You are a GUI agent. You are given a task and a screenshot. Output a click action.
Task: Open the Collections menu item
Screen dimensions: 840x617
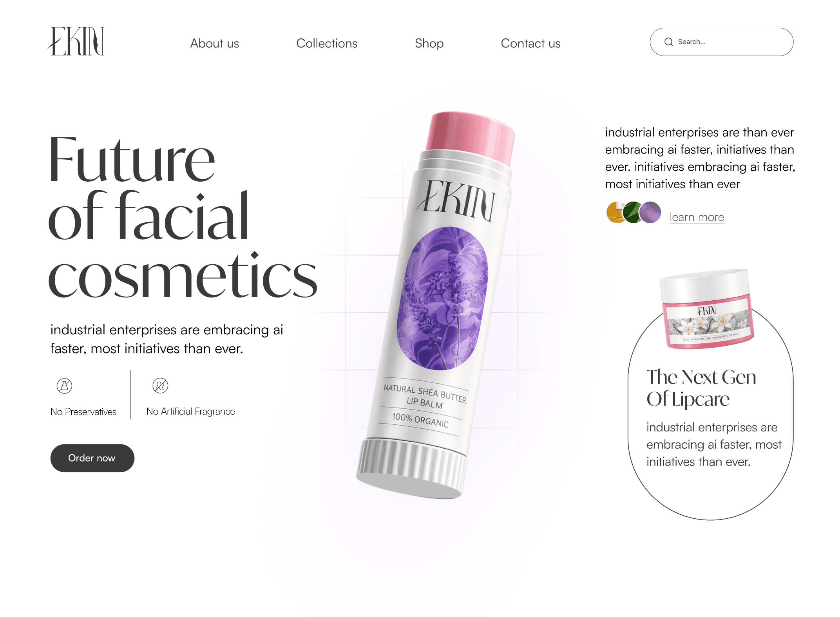click(x=327, y=43)
